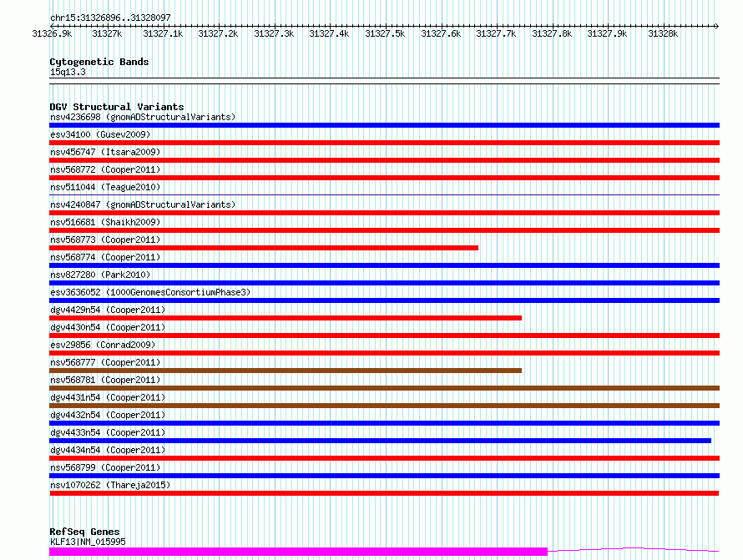Click the thin nsv511044 Teague2010 line

(384, 194)
